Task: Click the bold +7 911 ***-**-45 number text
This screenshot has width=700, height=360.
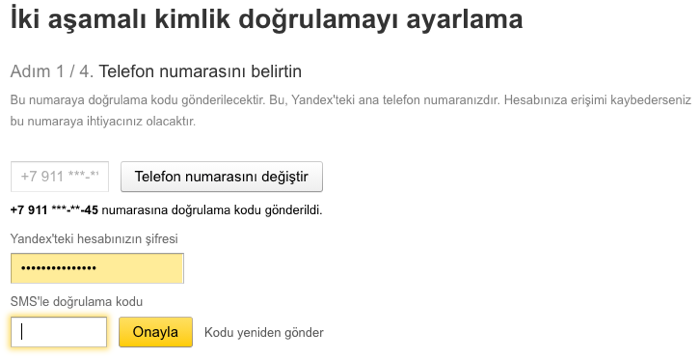Action: click(x=54, y=210)
